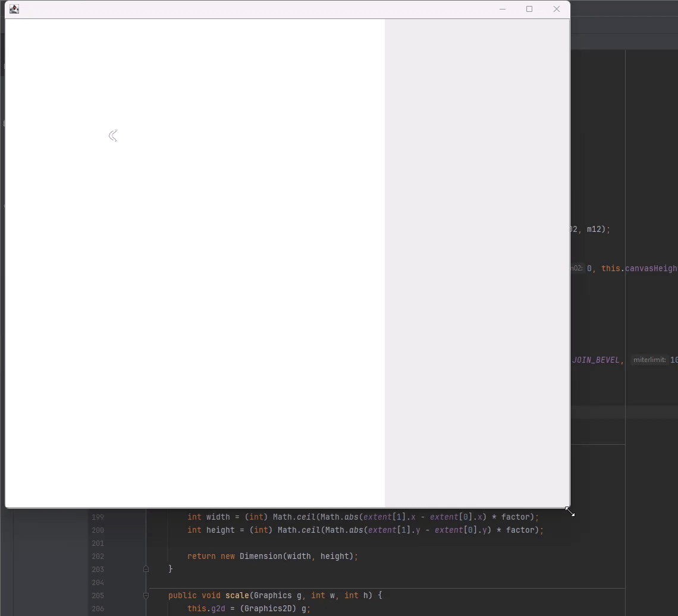The height and width of the screenshot is (616, 678).
Task: Click the m12 argument in the code
Action: tap(596, 229)
